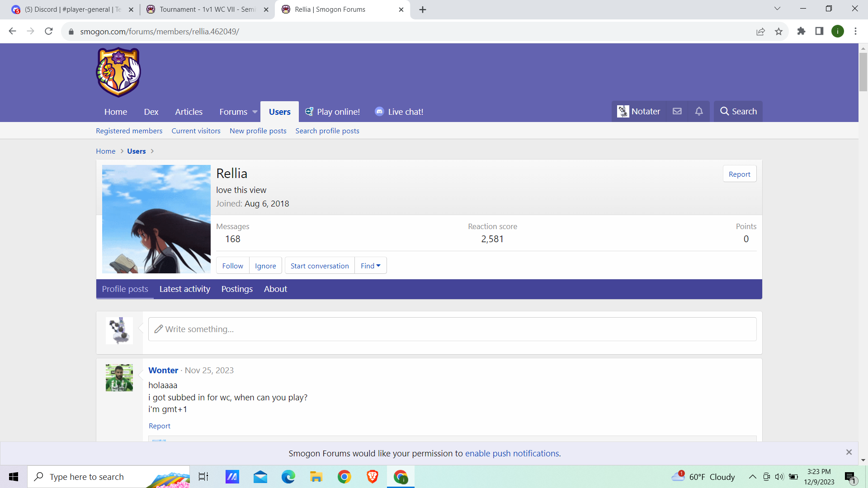Toggle the browser side panel
Image resolution: width=868 pixels, height=488 pixels.
tap(819, 31)
